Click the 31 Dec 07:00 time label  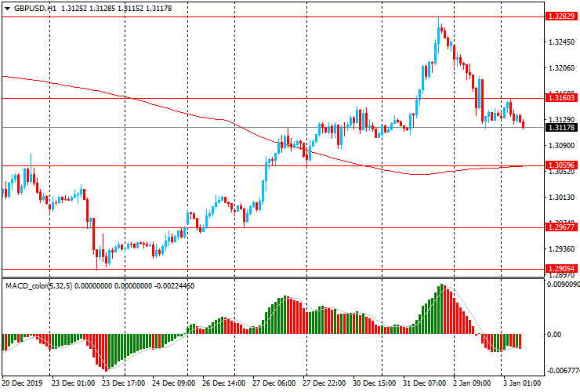(x=425, y=383)
